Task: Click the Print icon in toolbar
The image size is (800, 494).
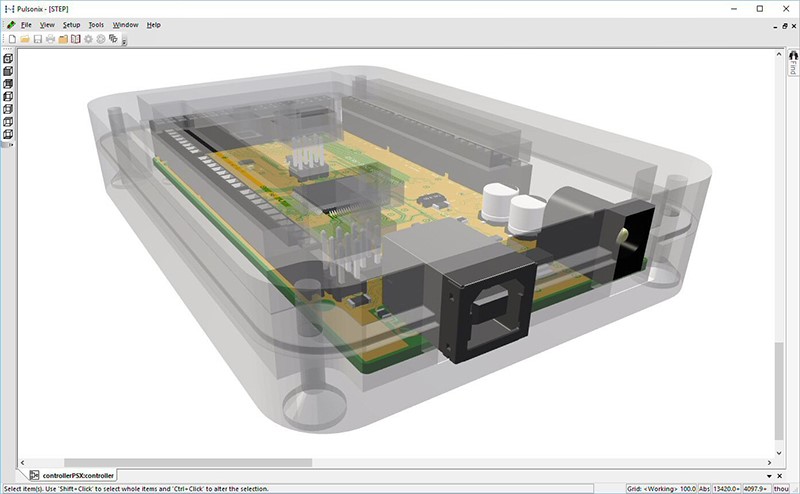Action: point(50,39)
